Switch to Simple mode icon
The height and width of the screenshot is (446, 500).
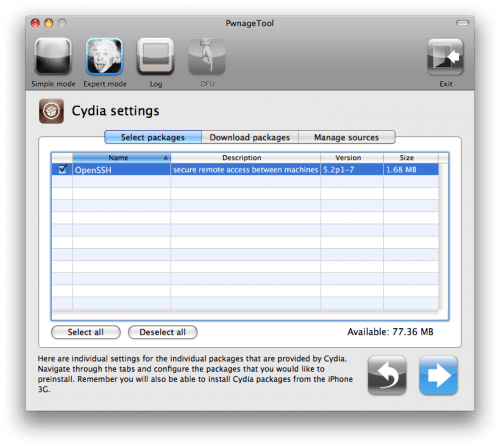tap(53, 56)
